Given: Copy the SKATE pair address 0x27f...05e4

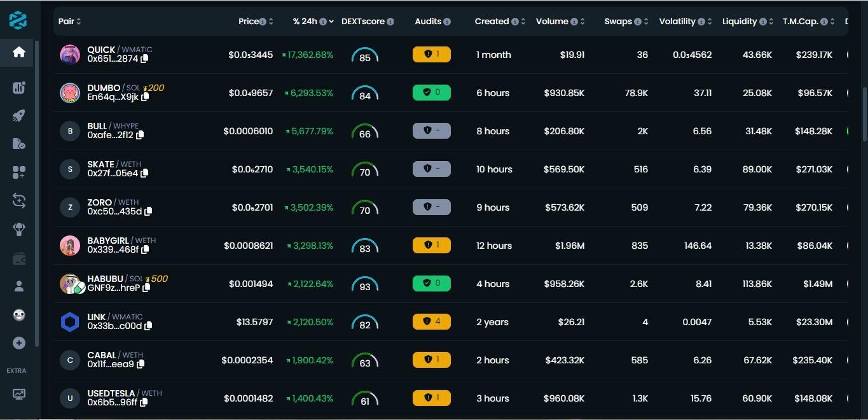Looking at the screenshot, I should (144, 173).
